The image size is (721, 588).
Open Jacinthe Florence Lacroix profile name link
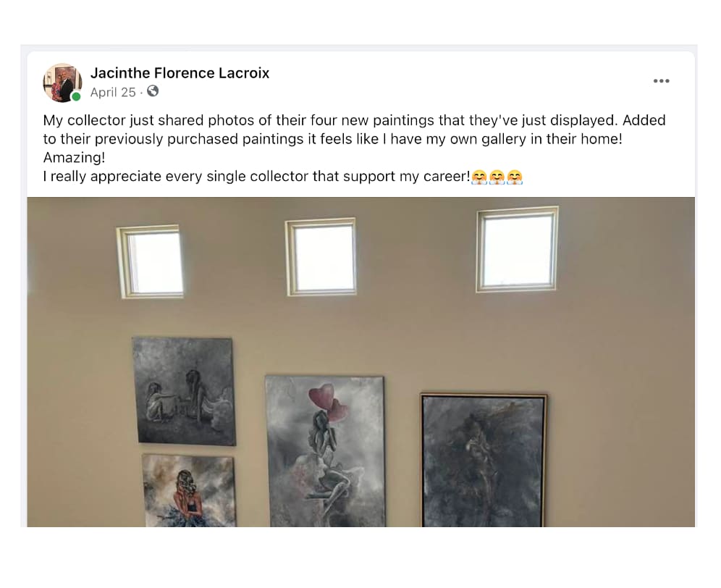[x=180, y=72]
